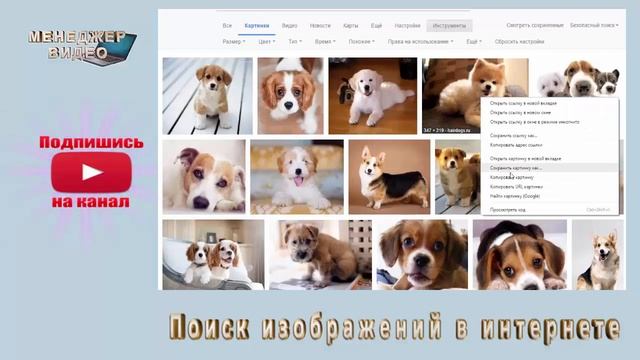The image size is (640, 360).
Task: Select white retriever puppy lying on floor
Action: click(373, 96)
